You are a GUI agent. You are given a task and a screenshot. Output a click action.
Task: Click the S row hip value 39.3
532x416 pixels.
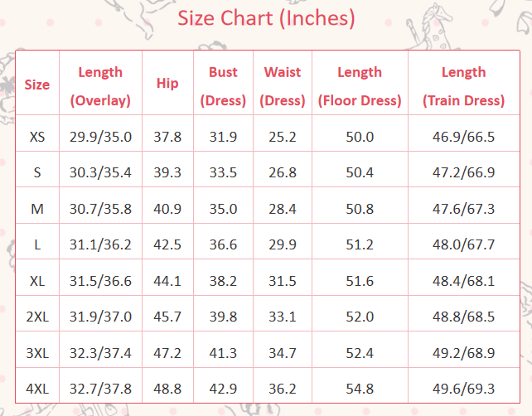(x=167, y=172)
